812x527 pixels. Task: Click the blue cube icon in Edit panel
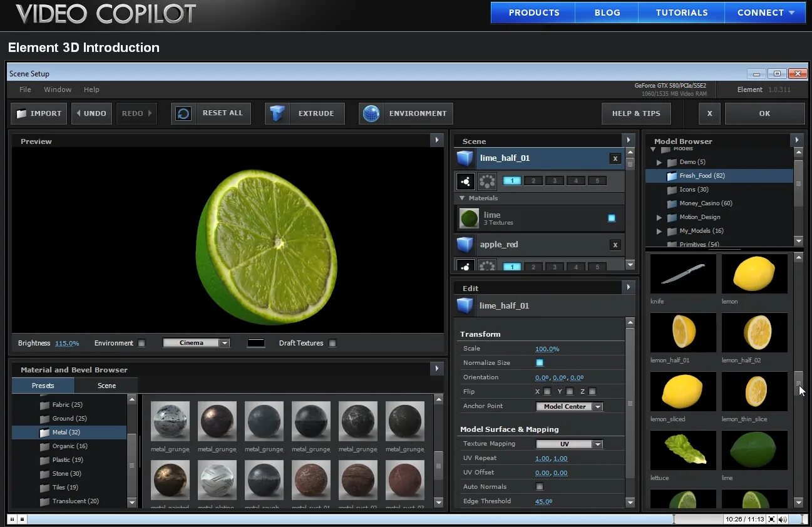coord(465,305)
